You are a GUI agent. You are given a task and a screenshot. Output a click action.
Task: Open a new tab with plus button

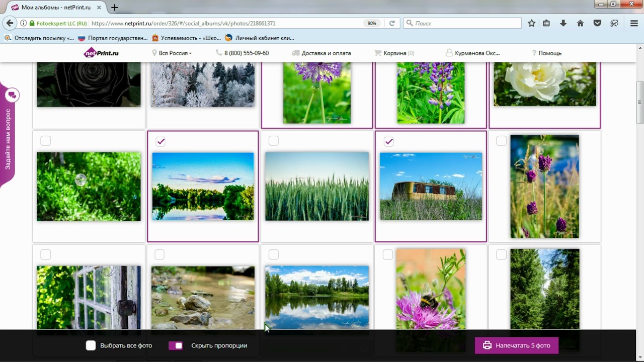[115, 8]
